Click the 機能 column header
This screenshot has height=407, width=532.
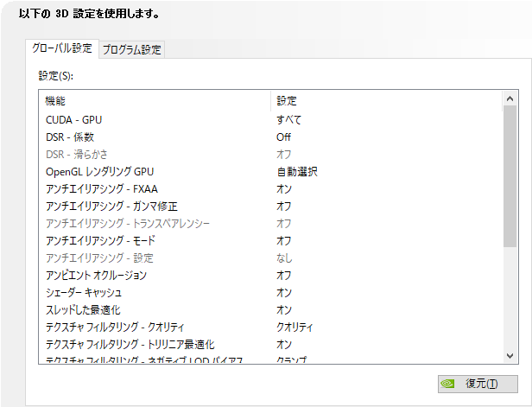tap(155, 101)
